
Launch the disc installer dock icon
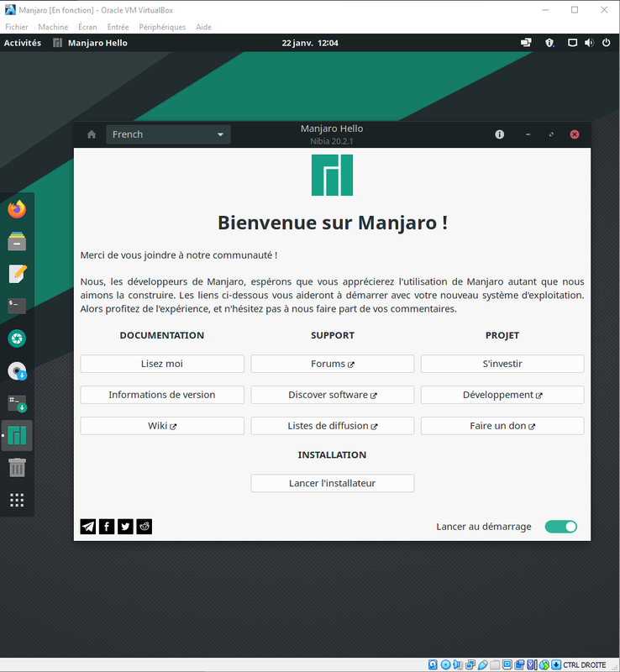pos(17,370)
